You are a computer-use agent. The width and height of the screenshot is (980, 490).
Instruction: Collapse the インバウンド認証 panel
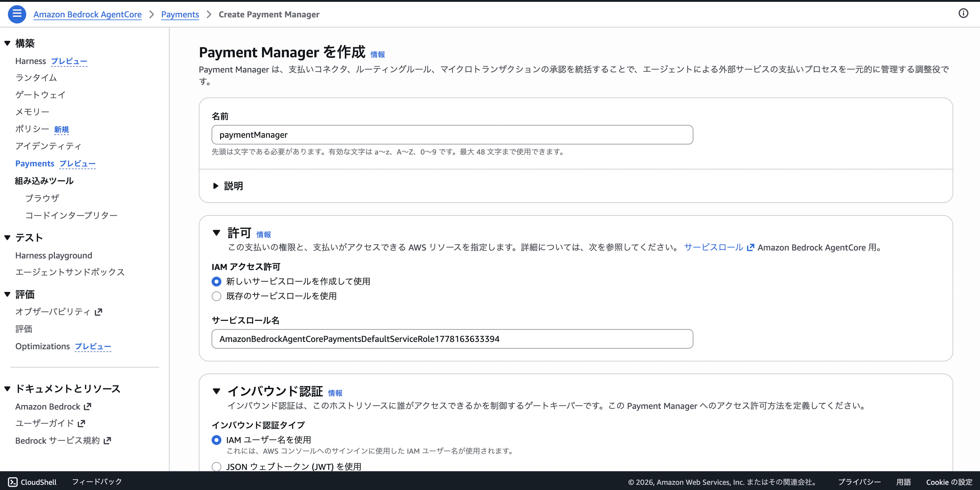click(216, 391)
